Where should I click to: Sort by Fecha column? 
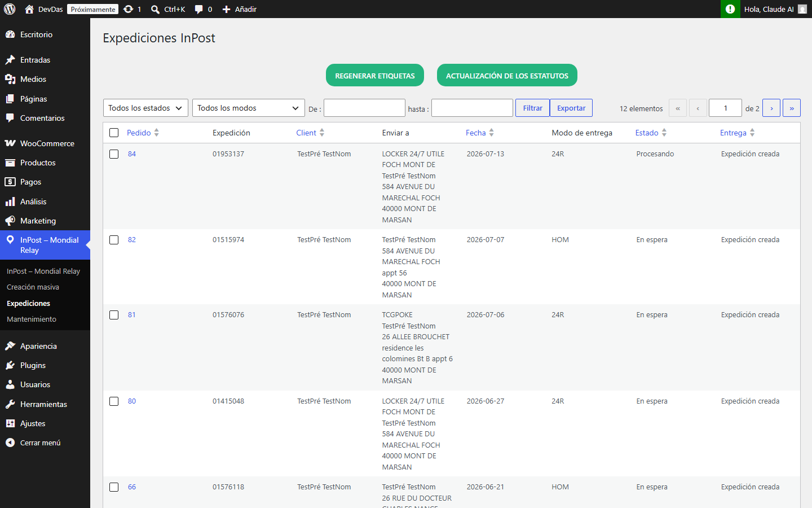pos(480,133)
